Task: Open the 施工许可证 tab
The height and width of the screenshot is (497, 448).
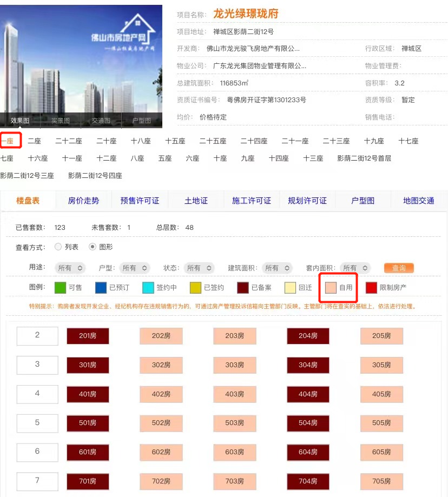Action: tap(252, 201)
